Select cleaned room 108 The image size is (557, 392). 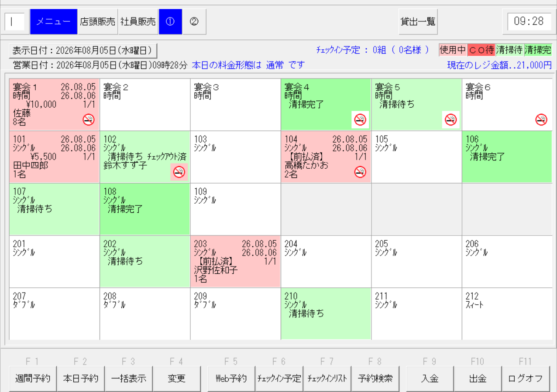click(x=145, y=209)
